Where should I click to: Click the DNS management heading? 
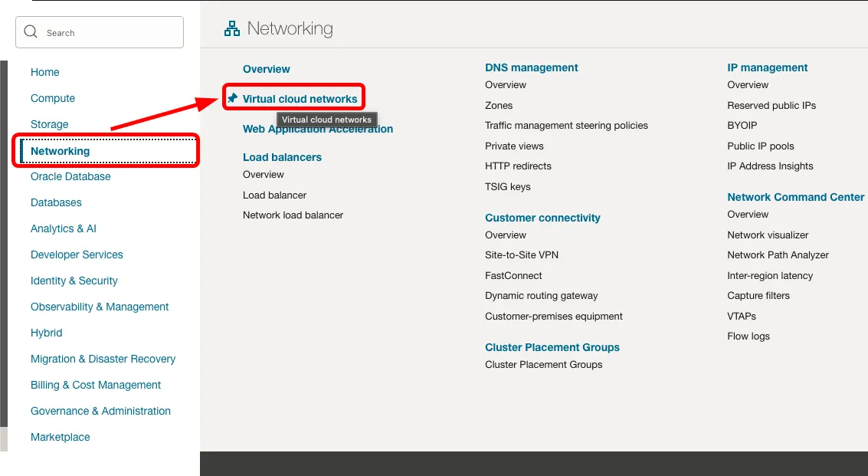coord(532,67)
